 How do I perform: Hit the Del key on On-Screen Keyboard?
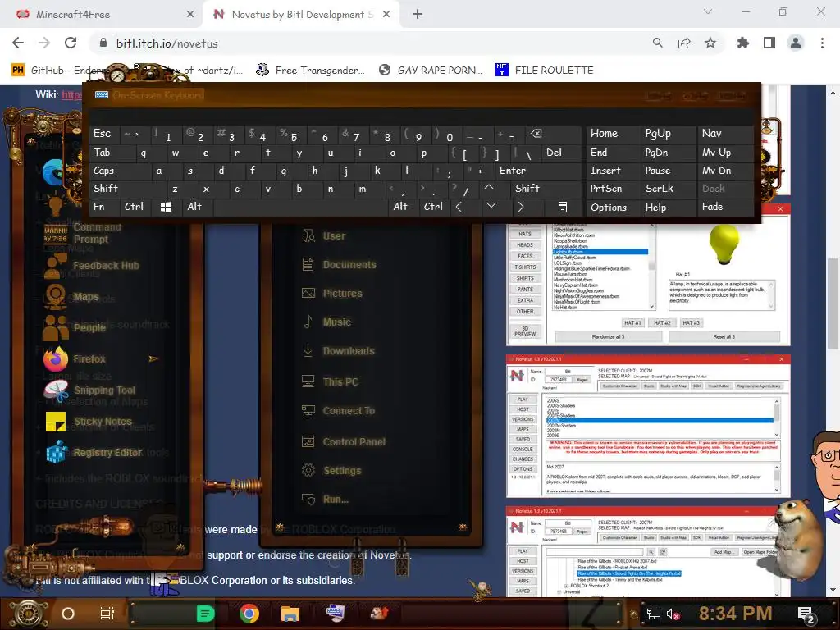coord(561,153)
